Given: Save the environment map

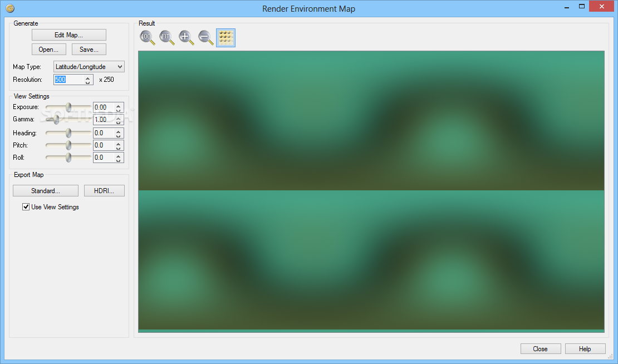Looking at the screenshot, I should (x=89, y=50).
